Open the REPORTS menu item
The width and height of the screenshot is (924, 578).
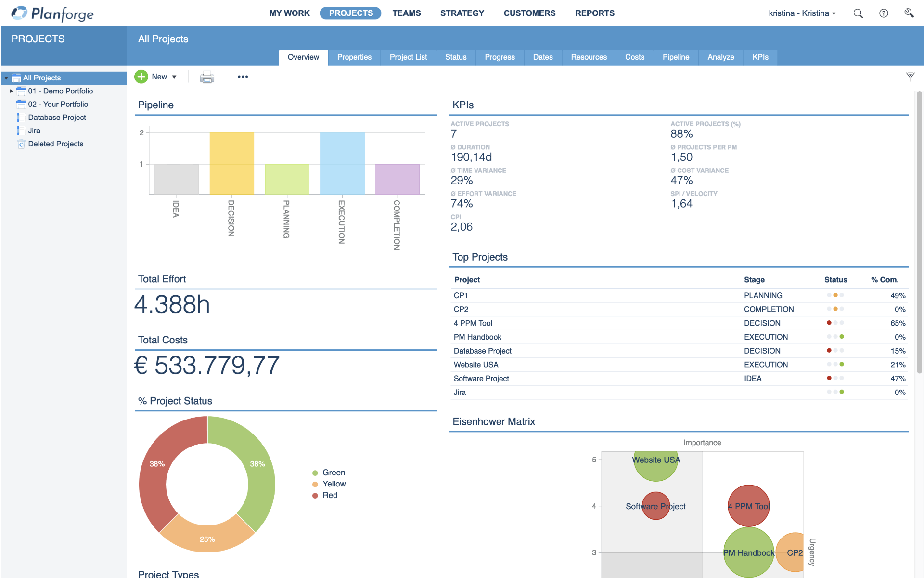point(594,13)
